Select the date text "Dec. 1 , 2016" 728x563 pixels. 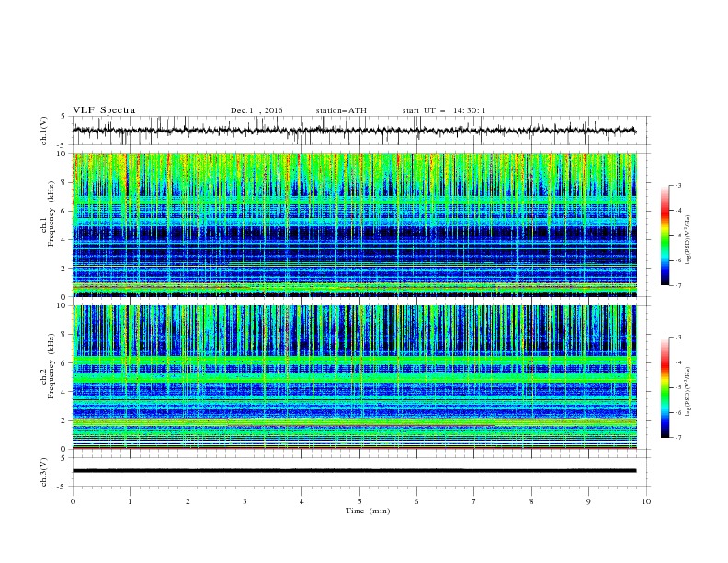[x=256, y=110]
